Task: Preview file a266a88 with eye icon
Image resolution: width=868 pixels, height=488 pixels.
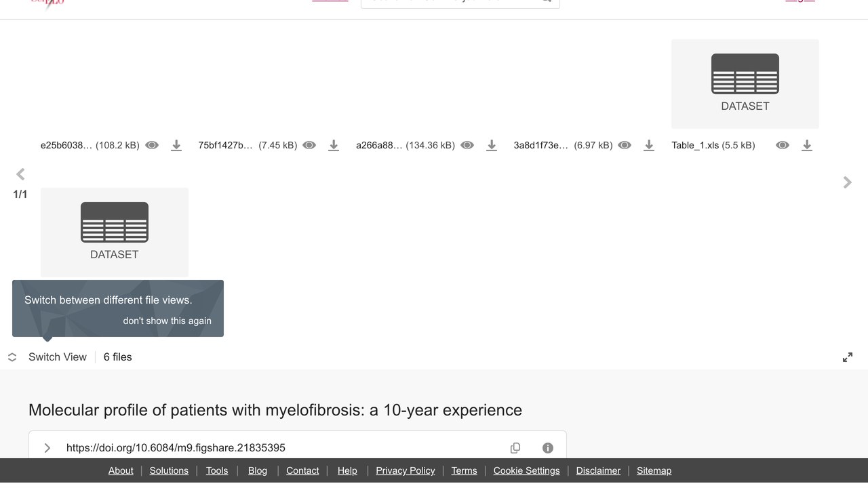Action: 467,145
